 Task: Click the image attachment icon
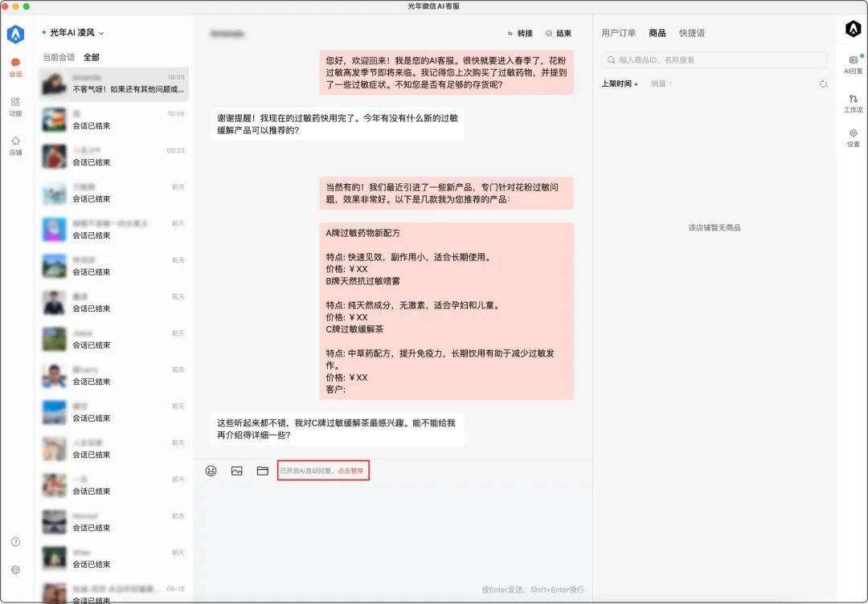[237, 471]
